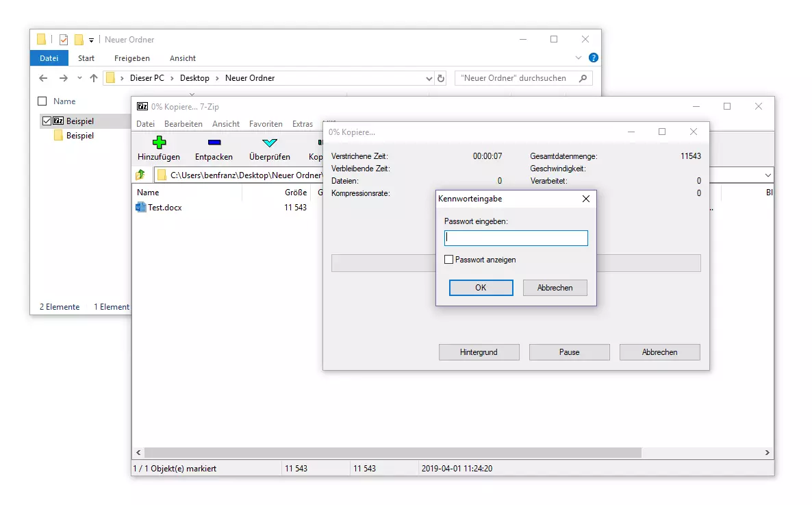
Task: Open the 7-Zip Ansicht menu
Action: 226,124
